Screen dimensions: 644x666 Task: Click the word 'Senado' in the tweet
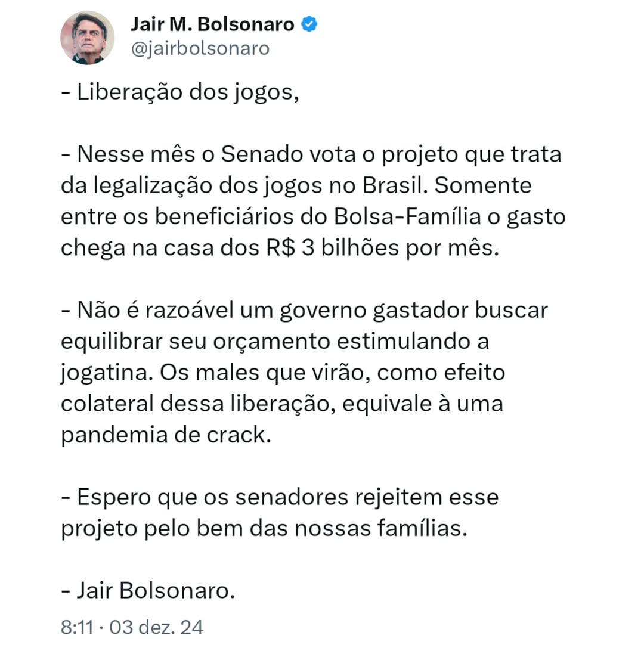pos(262,154)
